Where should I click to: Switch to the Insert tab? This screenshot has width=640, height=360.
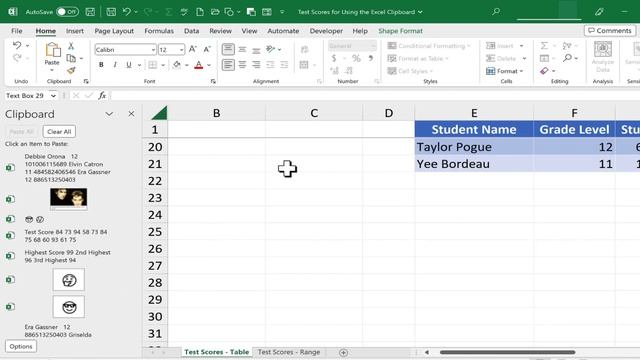tap(75, 31)
